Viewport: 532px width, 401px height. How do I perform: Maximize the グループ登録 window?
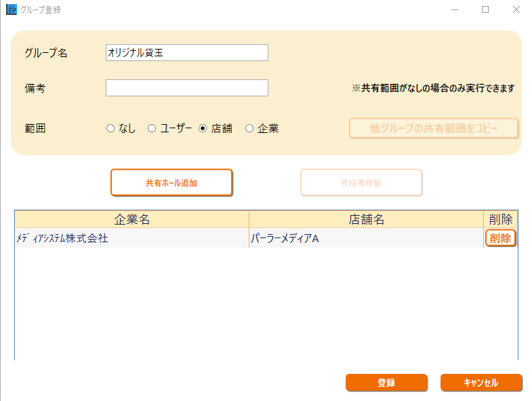coord(485,9)
